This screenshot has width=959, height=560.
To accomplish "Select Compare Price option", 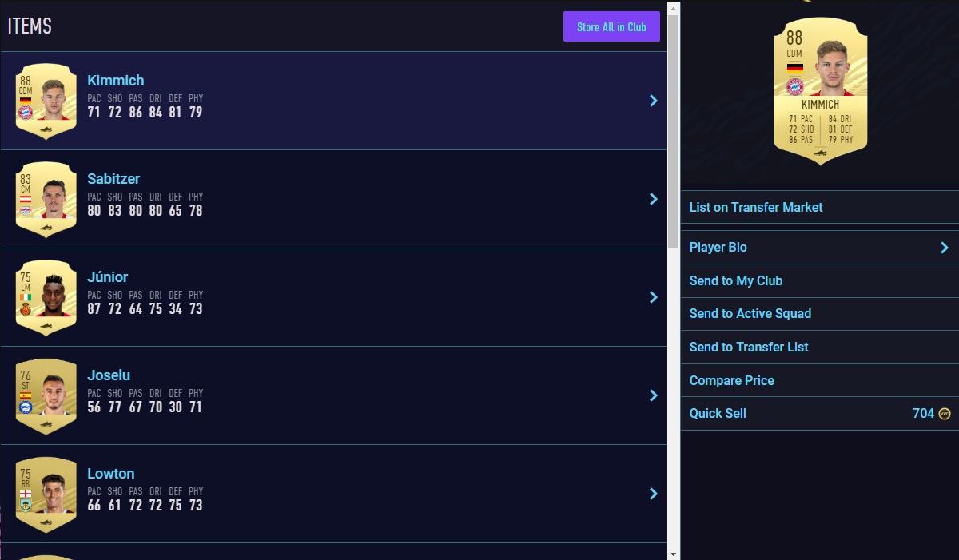I will (x=820, y=381).
